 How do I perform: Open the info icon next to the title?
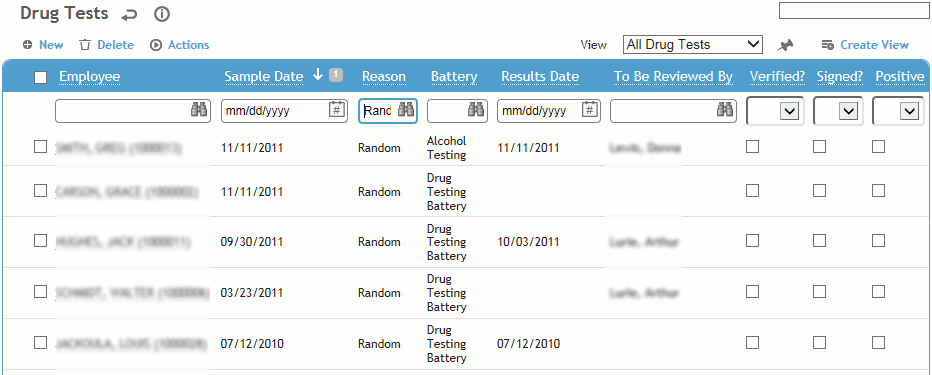tap(162, 14)
